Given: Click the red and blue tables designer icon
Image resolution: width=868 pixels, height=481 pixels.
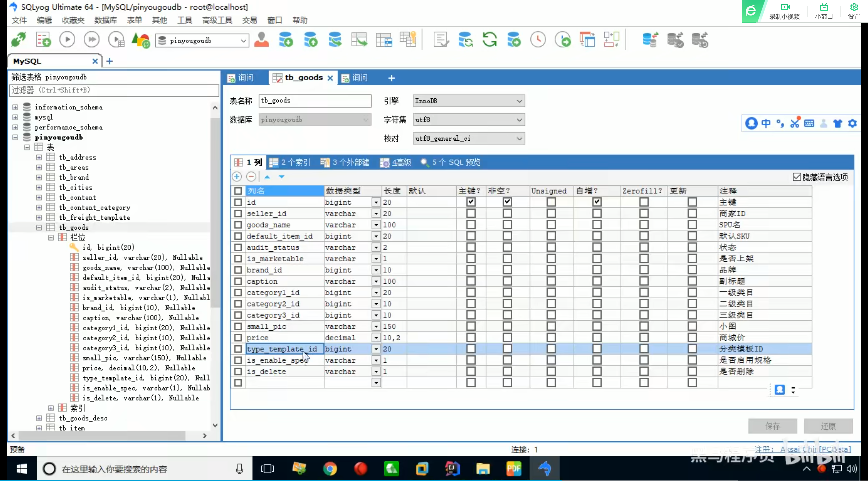Looking at the screenshot, I should coord(587,40).
